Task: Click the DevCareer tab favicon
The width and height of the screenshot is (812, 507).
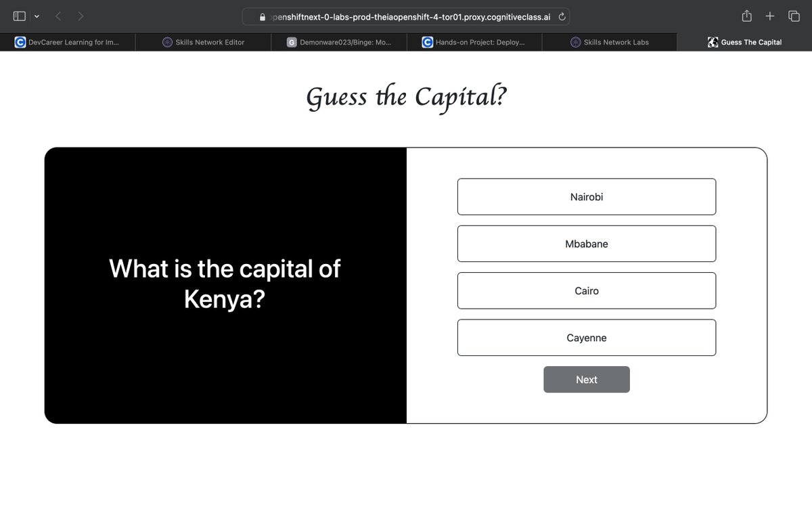Action: (x=20, y=42)
